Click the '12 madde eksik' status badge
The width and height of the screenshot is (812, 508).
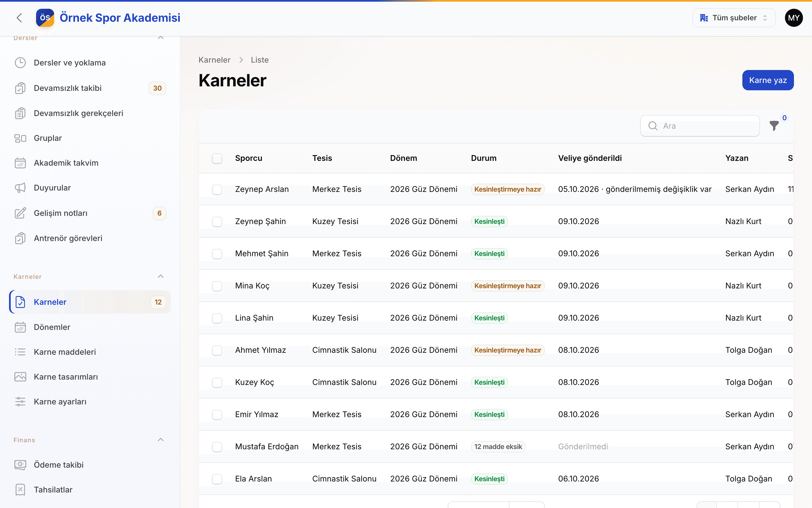point(498,447)
